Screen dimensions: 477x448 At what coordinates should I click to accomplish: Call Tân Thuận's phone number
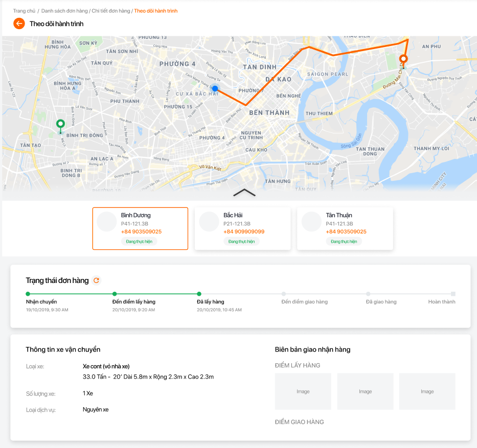(x=346, y=231)
